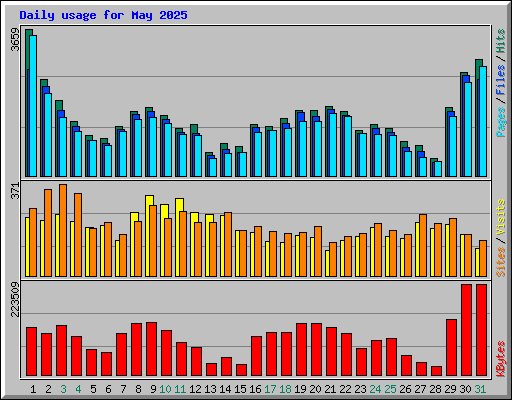Click the orange visits bar for day 9

point(153,241)
